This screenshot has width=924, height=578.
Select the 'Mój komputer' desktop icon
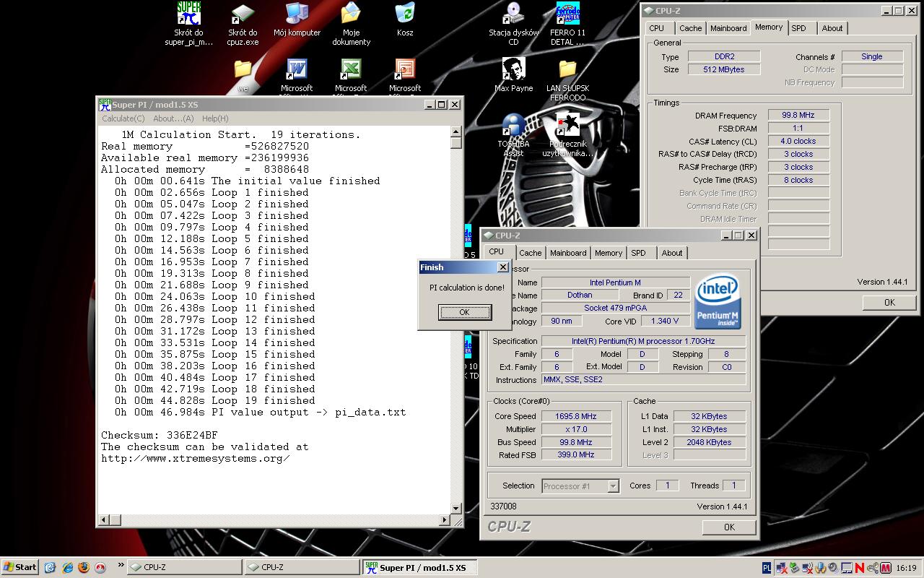pos(297,14)
